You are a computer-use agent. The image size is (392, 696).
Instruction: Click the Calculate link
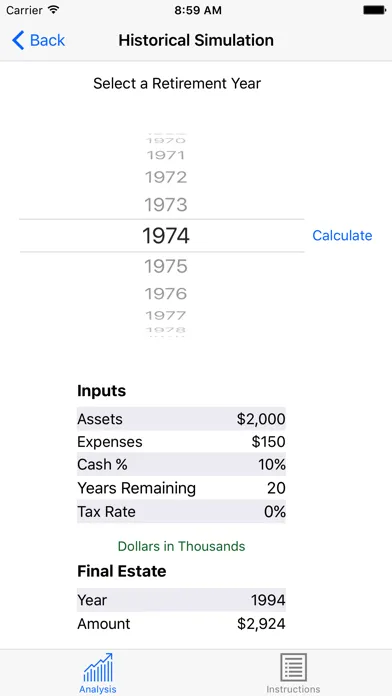click(x=342, y=235)
